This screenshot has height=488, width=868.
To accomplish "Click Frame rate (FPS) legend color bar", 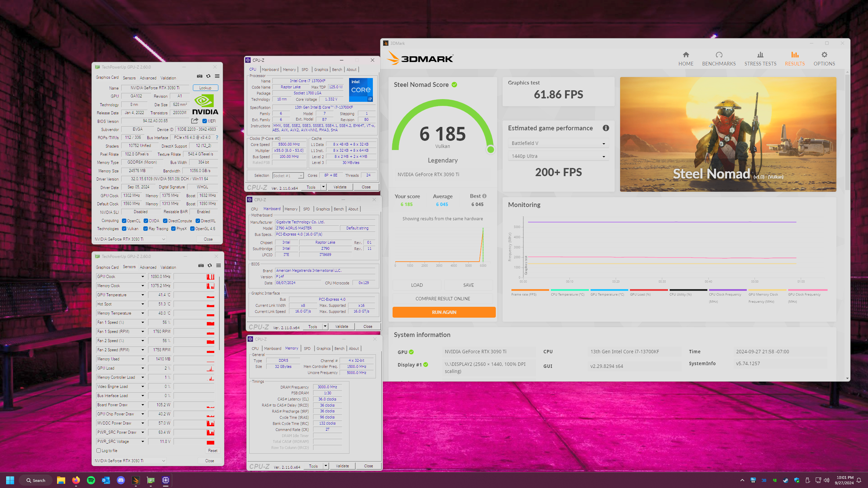I will pyautogui.click(x=530, y=290).
